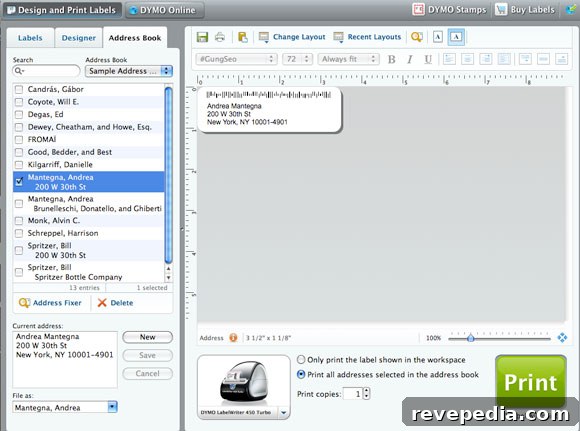Click the Andrea Mantegna label in the workspace
The image size is (580, 431).
click(270, 110)
